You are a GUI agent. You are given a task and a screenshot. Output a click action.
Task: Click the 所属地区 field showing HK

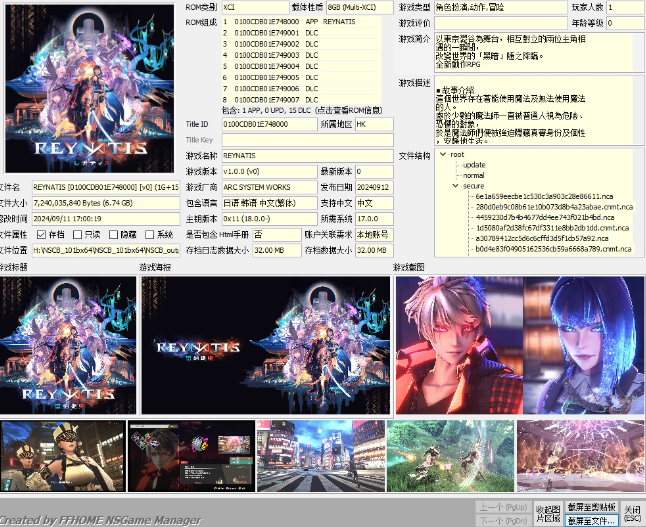pos(374,124)
